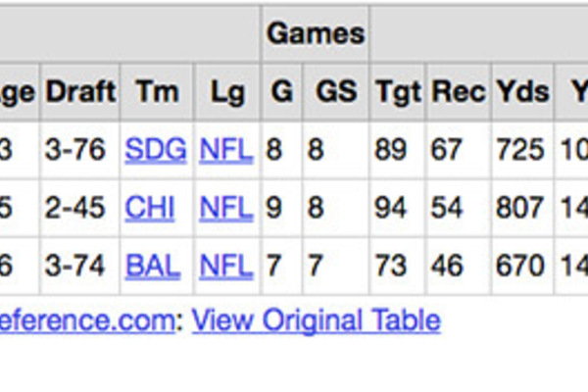Select the Tgt column header
Screen dimensions: 588x392
click(398, 92)
